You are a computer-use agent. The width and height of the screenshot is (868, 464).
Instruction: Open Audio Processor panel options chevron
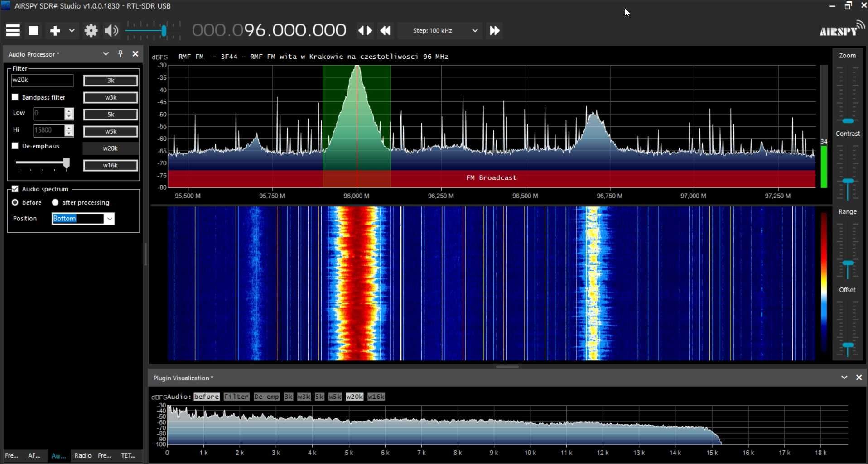point(106,54)
